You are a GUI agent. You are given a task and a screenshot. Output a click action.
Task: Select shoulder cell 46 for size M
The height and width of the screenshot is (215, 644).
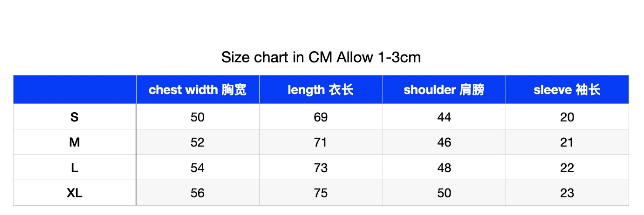pos(444,142)
